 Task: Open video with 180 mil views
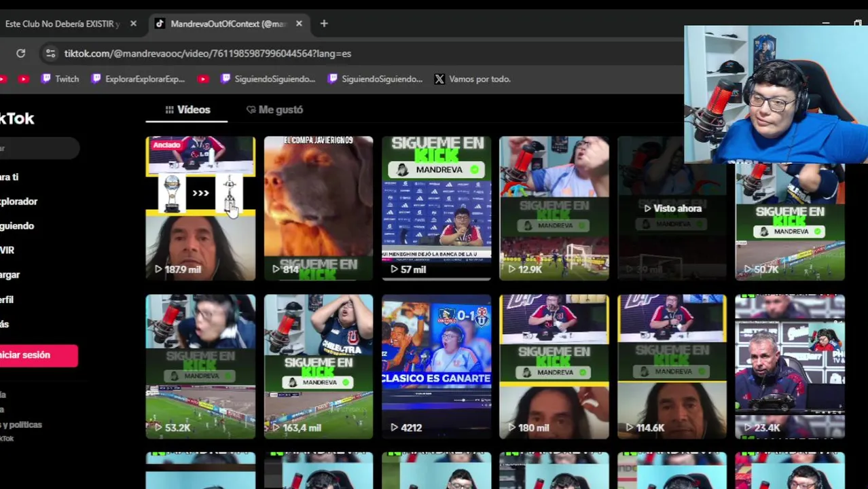tap(554, 367)
